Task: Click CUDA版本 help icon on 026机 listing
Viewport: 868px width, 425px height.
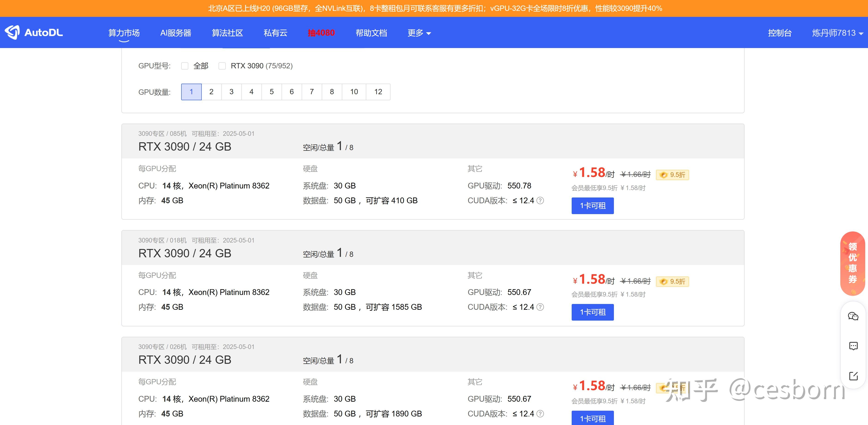Action: (x=541, y=413)
